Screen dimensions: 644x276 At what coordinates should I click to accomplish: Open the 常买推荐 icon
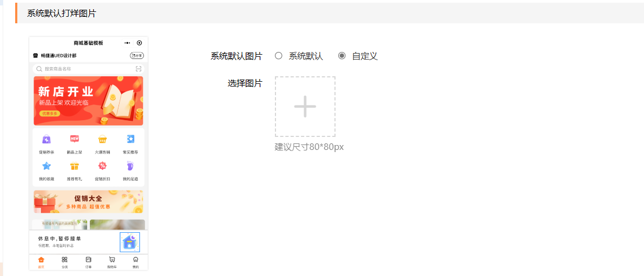click(x=130, y=139)
